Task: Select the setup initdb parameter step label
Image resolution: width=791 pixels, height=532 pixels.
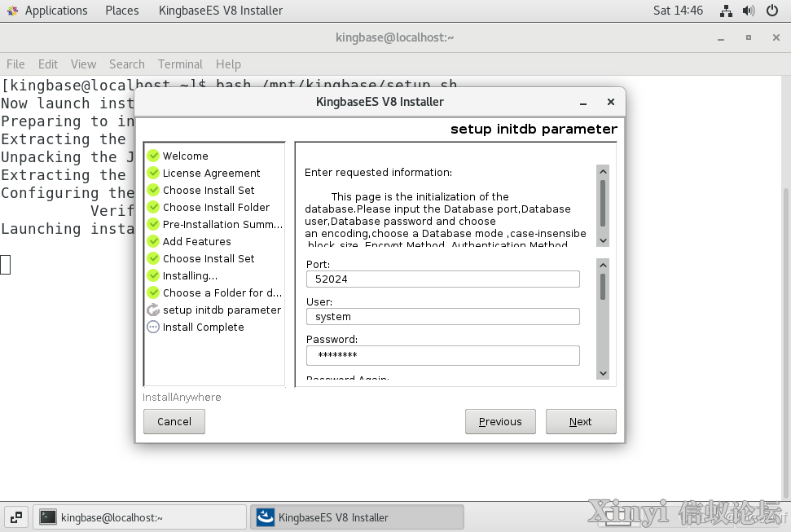Action: pos(222,310)
